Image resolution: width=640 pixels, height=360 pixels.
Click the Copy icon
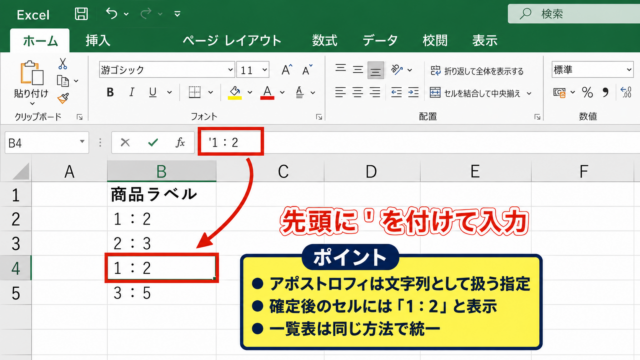62,81
